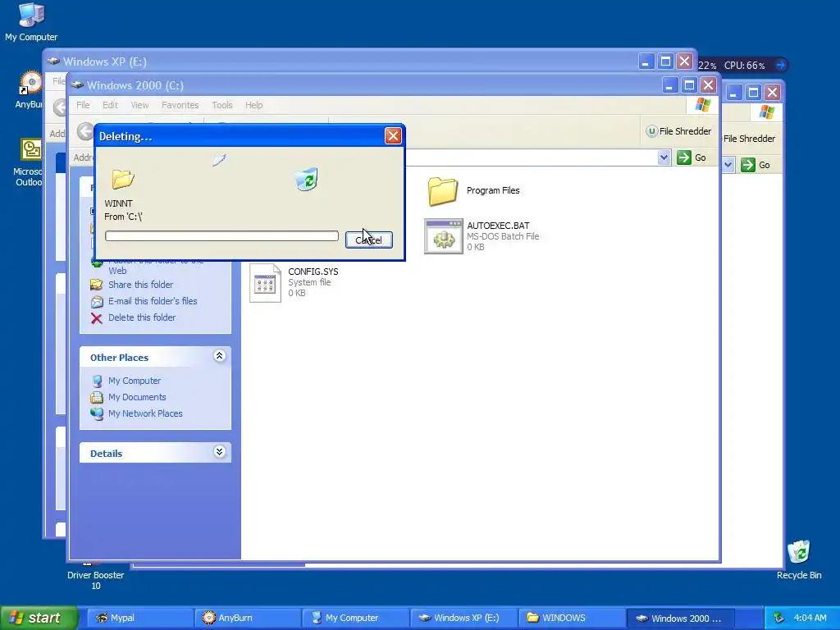Screen dimensions: 840x630
Task: Close the Deleting dialog
Action: point(393,136)
